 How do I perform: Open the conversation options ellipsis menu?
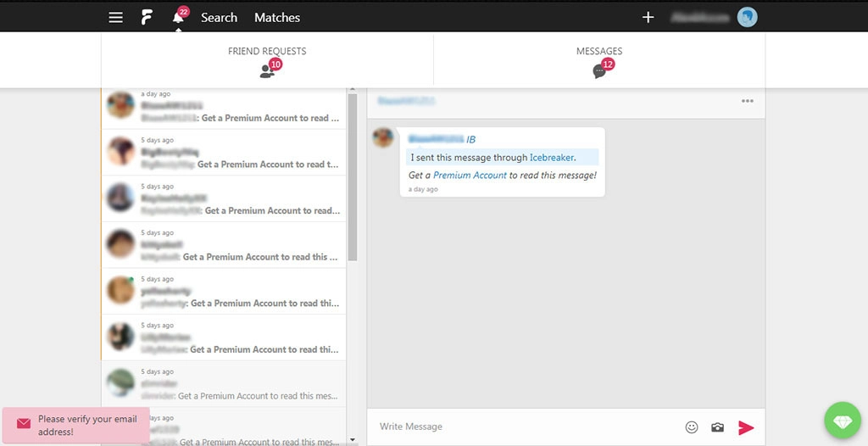[x=747, y=101]
